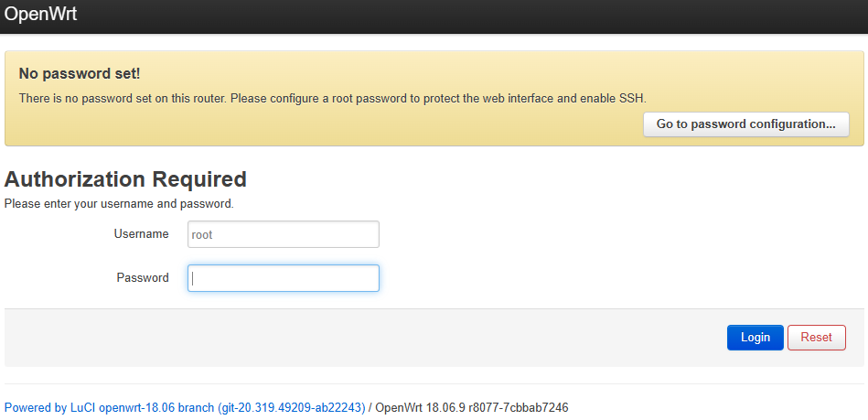Click the git-20.319.49209-ab22243 revision text
The height and width of the screenshot is (420, 868).
(291, 407)
